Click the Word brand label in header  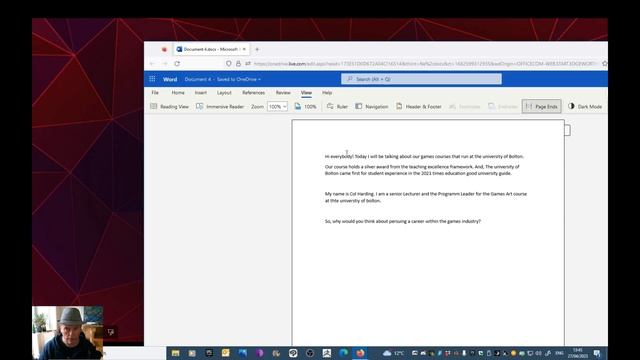pos(170,79)
